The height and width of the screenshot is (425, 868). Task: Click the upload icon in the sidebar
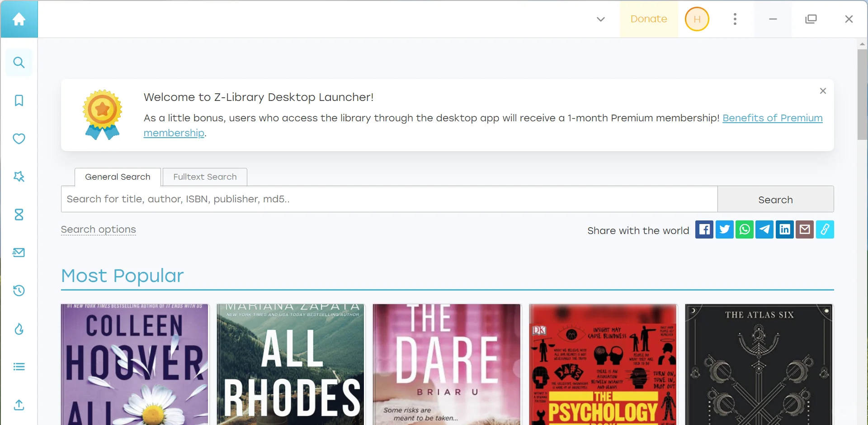click(19, 405)
